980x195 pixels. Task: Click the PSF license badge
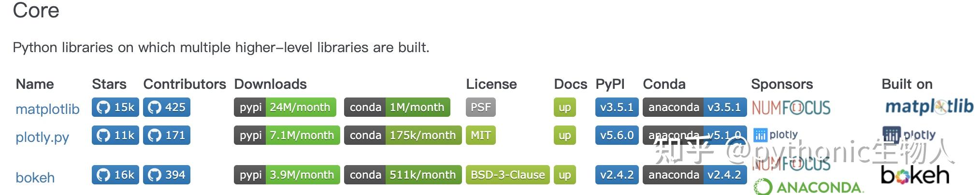click(480, 107)
